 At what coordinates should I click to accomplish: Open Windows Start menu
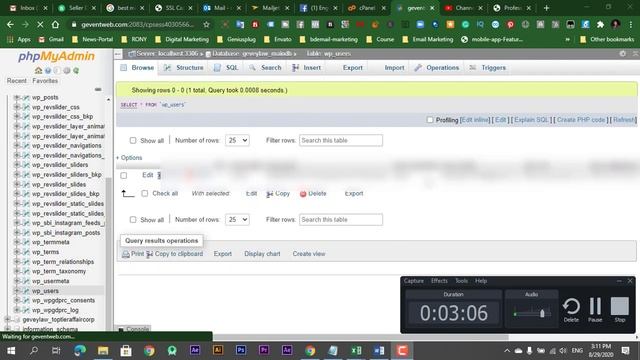pos(11,351)
